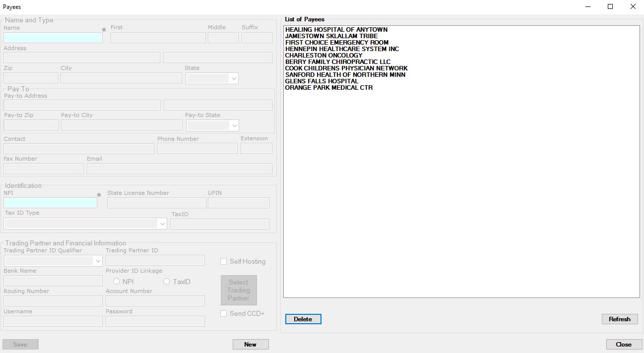Click the Pay-to City field
The width and height of the screenshot is (644, 353).
(x=122, y=125)
